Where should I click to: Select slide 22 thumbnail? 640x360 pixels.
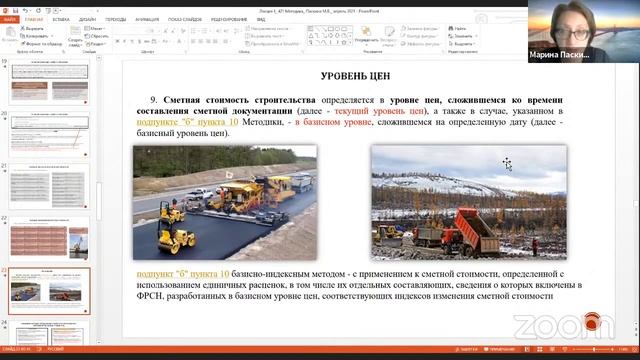click(49, 239)
